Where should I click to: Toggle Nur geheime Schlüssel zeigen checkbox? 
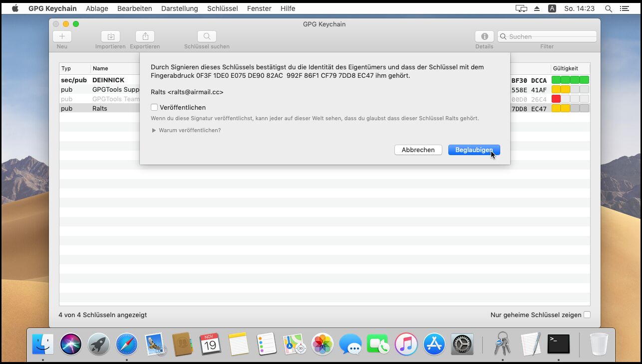point(587,315)
